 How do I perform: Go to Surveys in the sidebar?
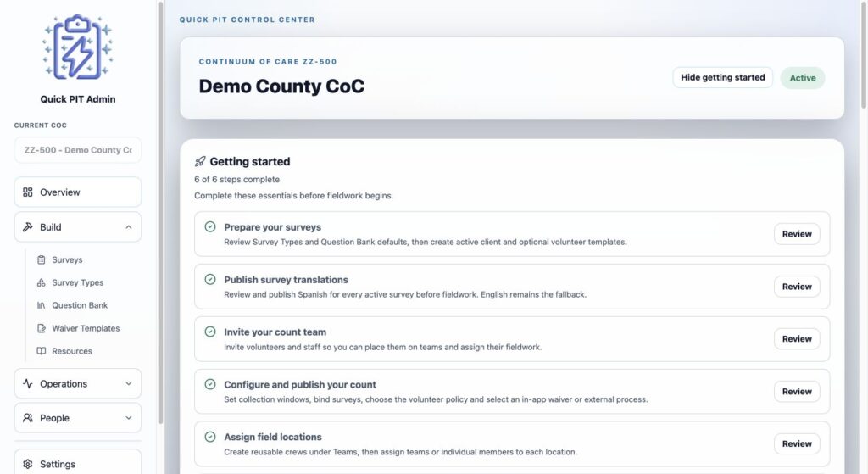click(x=67, y=259)
